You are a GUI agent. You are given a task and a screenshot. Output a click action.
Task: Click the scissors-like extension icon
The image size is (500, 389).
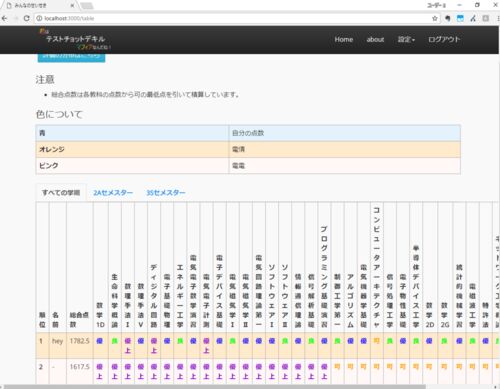(473, 18)
